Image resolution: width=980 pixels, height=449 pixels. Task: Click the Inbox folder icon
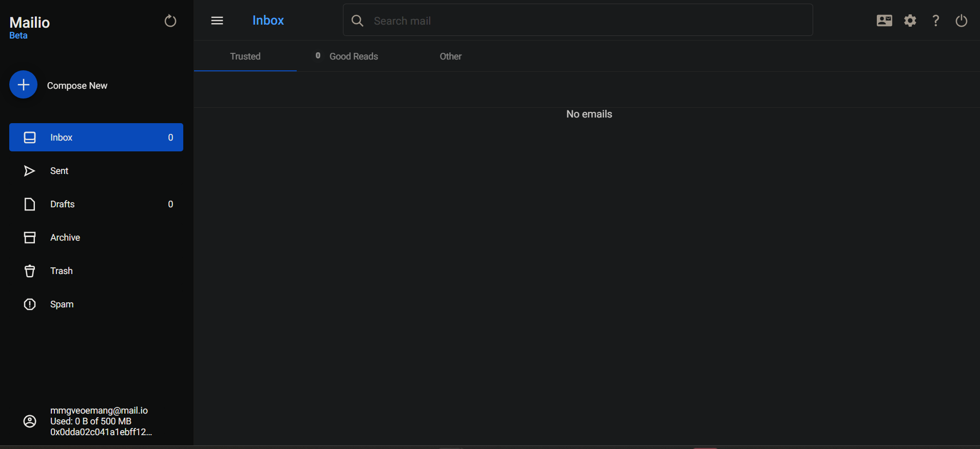pos(30,138)
